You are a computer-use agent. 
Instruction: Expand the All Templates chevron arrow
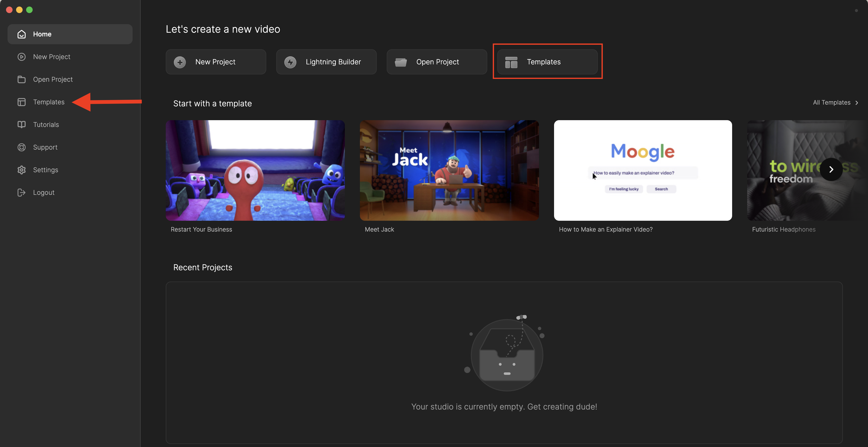tap(857, 103)
